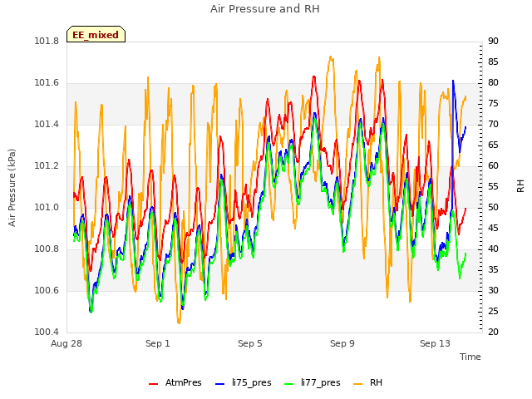Click the 101.2 pressure tick label
Viewport: 532px width, 399px height.
(47, 166)
